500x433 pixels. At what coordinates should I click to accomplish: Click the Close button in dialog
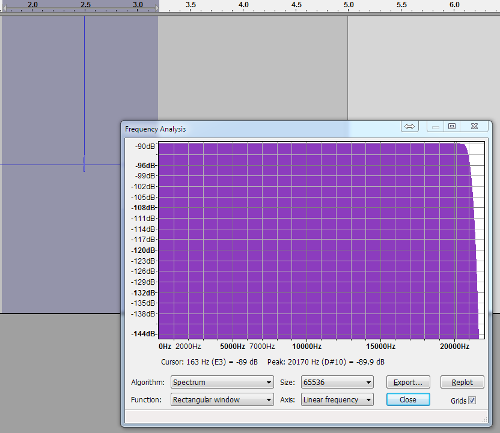408,399
